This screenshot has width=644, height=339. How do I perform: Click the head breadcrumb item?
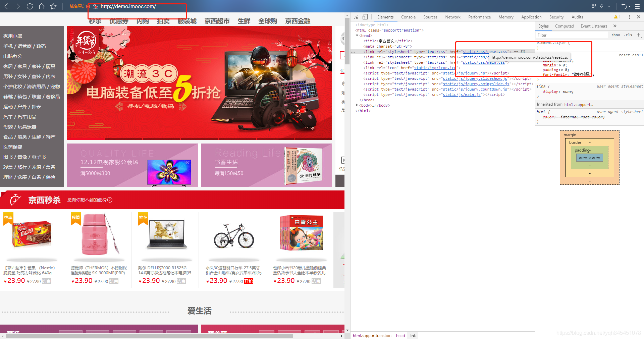[x=400, y=336]
